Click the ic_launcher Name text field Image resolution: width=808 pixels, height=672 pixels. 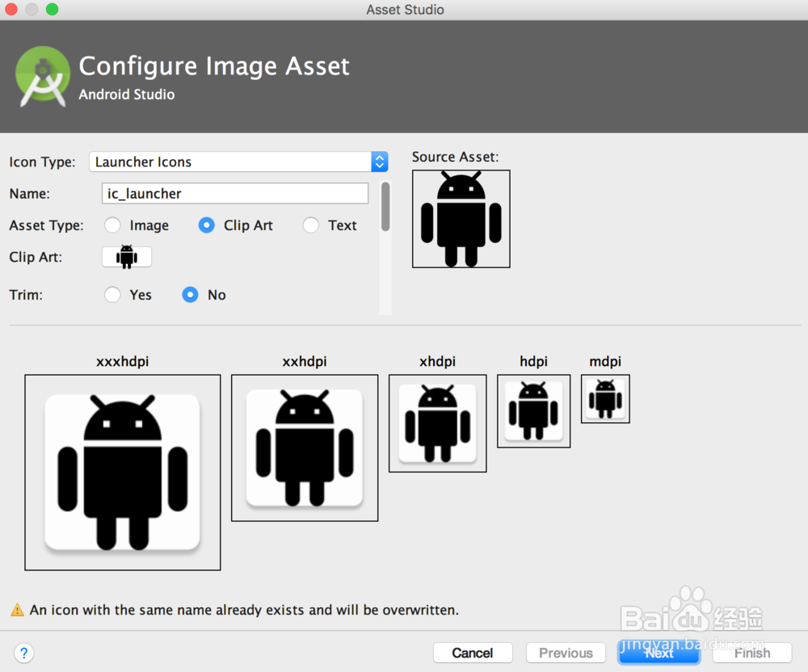235,194
